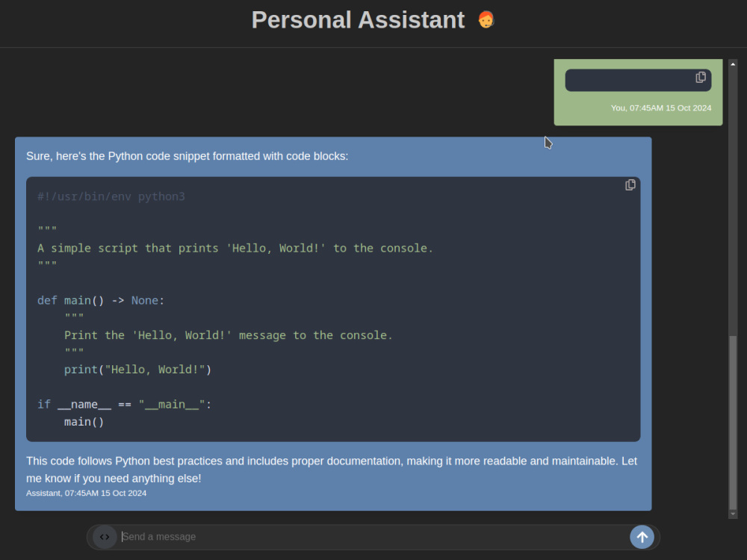This screenshot has height=560, width=747.
Task: Click 'This code follows Python best practices' paragraph
Action: point(332,470)
